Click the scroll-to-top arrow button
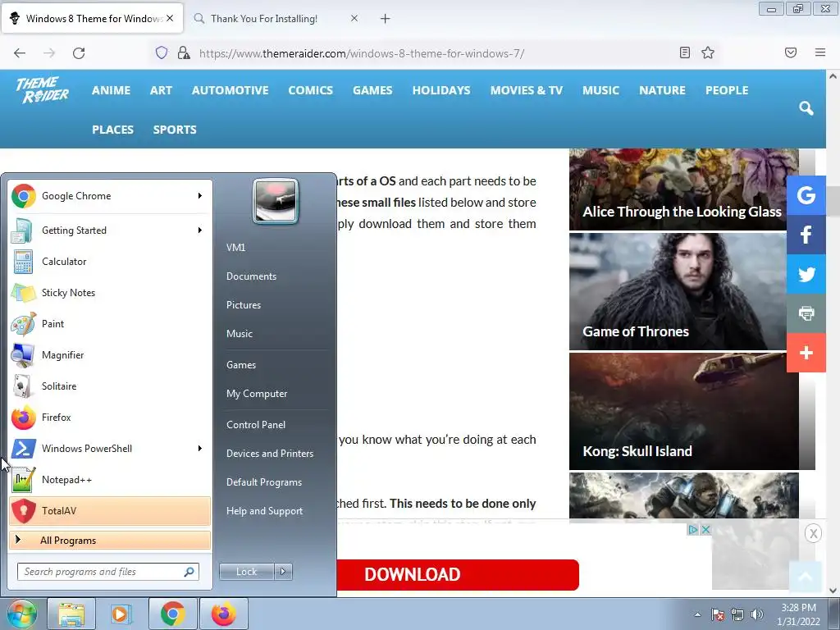The width and height of the screenshot is (840, 630). [x=806, y=577]
